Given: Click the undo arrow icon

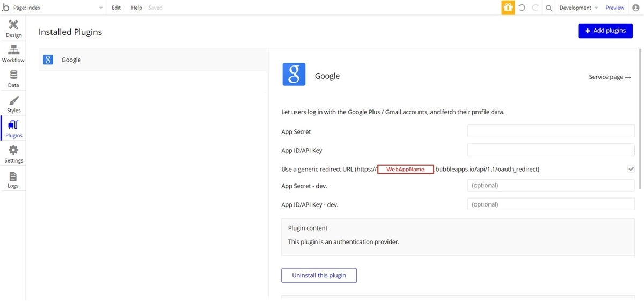Looking at the screenshot, I should (x=522, y=8).
